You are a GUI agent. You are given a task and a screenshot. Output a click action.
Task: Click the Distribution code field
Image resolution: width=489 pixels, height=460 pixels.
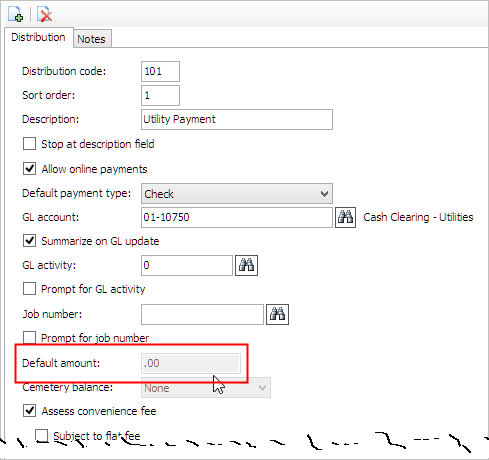point(160,71)
